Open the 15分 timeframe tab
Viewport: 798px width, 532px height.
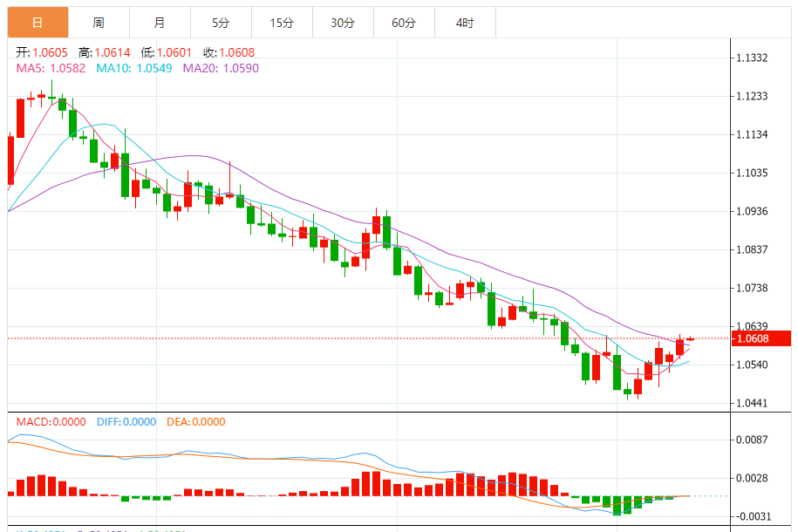(x=282, y=23)
